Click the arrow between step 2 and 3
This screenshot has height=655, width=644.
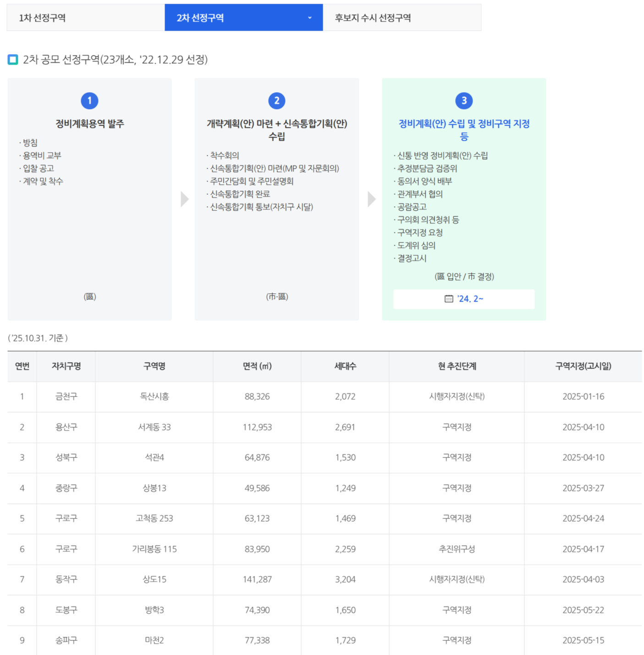coord(372,199)
